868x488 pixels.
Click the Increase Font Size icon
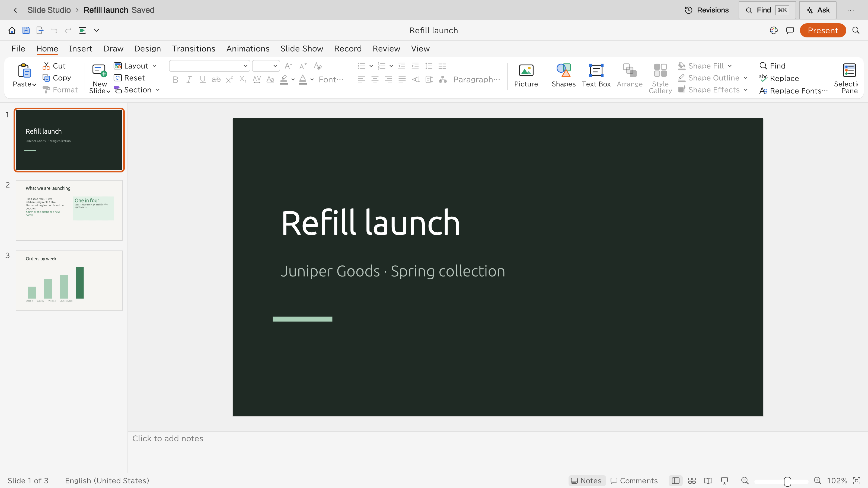(x=288, y=66)
